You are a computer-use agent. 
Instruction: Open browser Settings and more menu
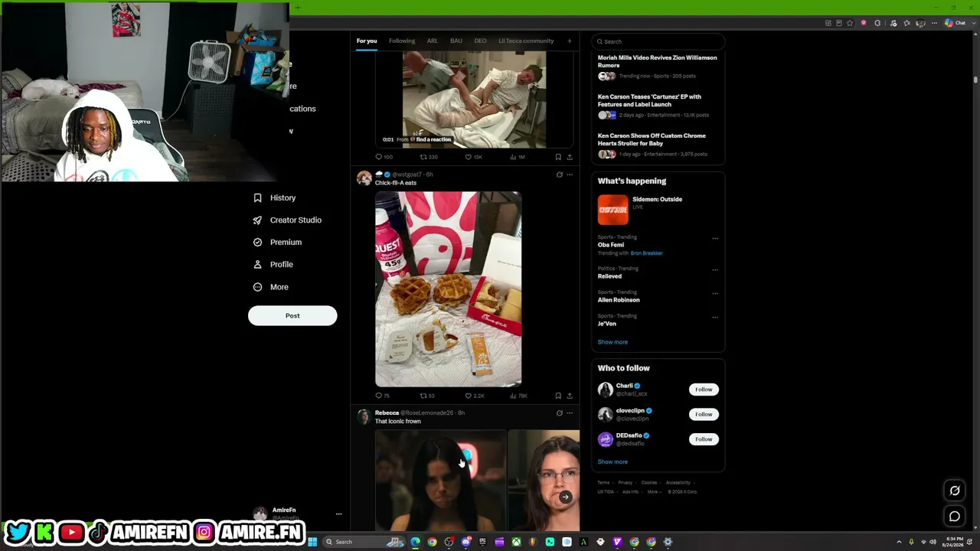pyautogui.click(x=934, y=23)
